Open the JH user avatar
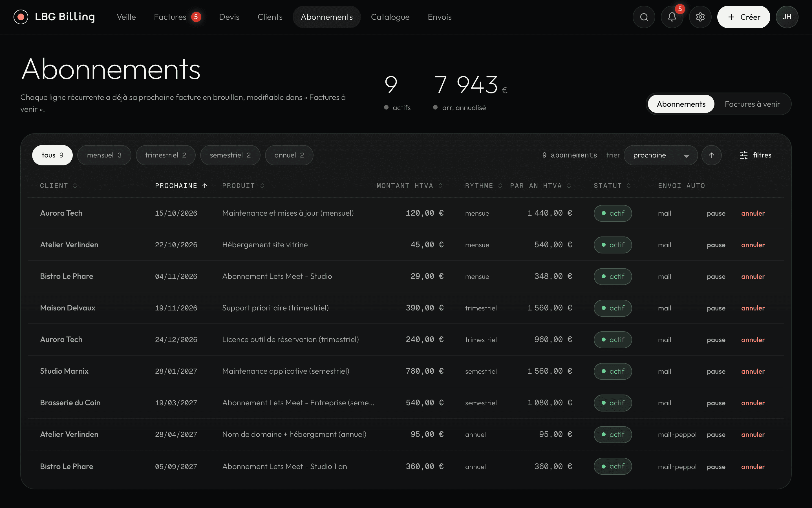812x508 pixels. click(787, 17)
